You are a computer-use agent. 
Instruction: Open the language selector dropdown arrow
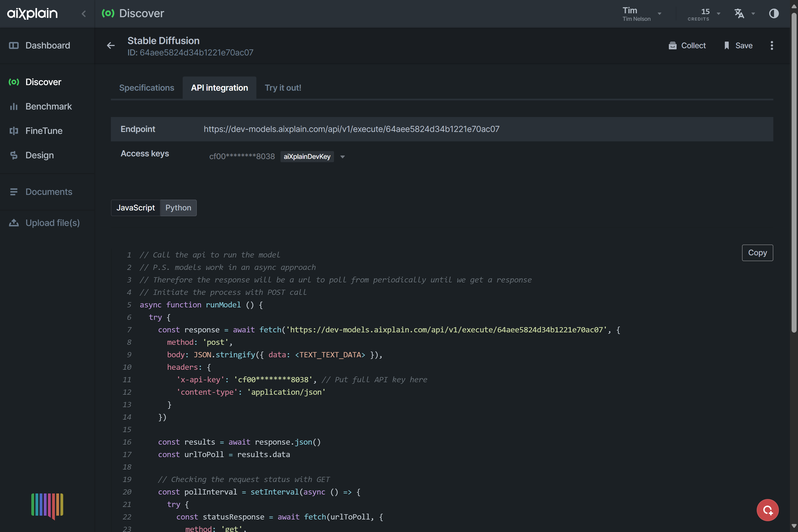click(753, 14)
